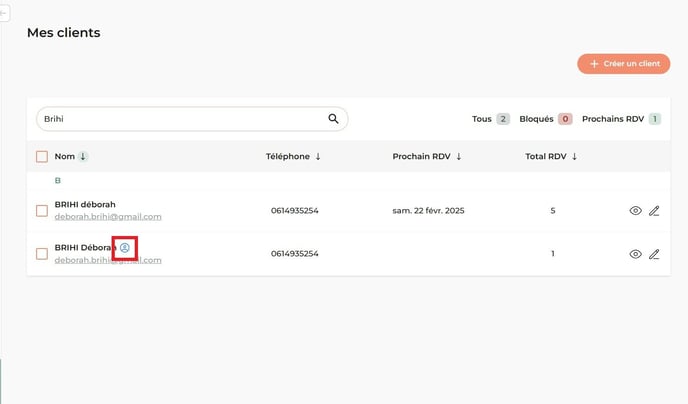
Task: Collapse the sidebar with the top-left arrow
Action: [4, 12]
